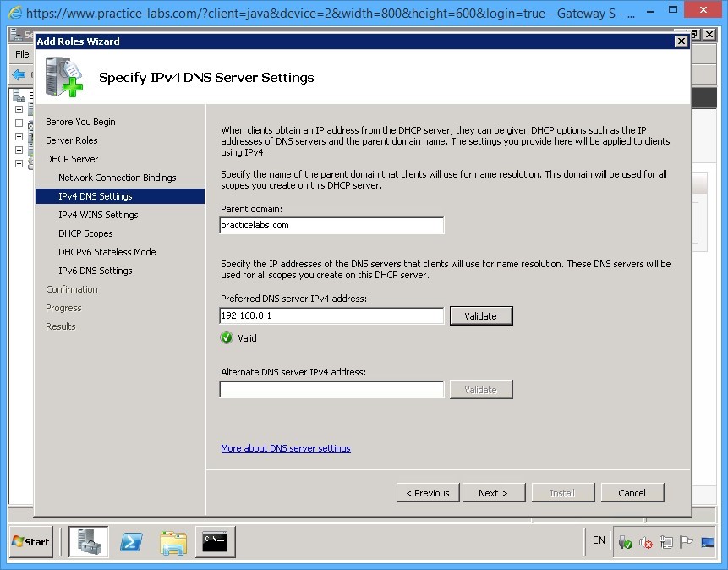Click Next to continue the wizard
The image size is (728, 570).
pos(494,492)
